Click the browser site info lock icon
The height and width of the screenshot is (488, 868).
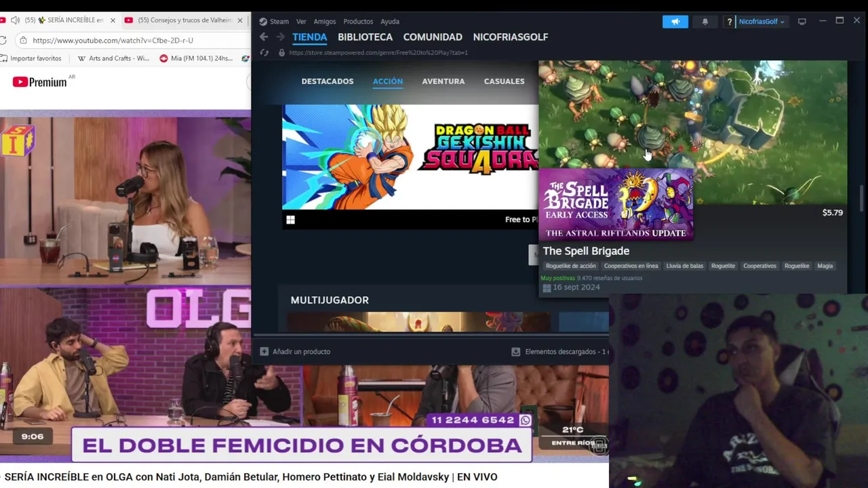coord(24,41)
